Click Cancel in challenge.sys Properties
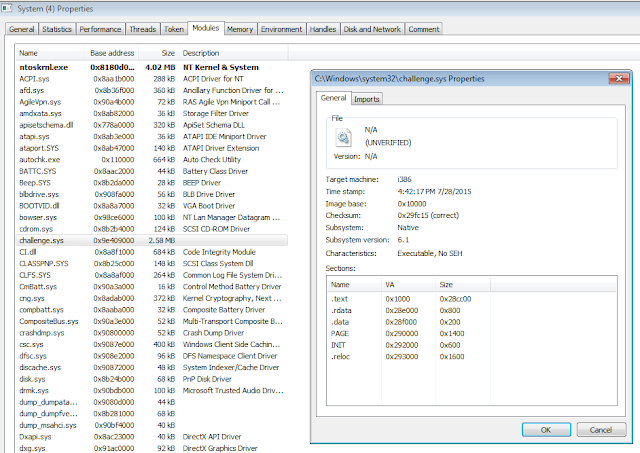The height and width of the screenshot is (453, 640). pos(601,430)
